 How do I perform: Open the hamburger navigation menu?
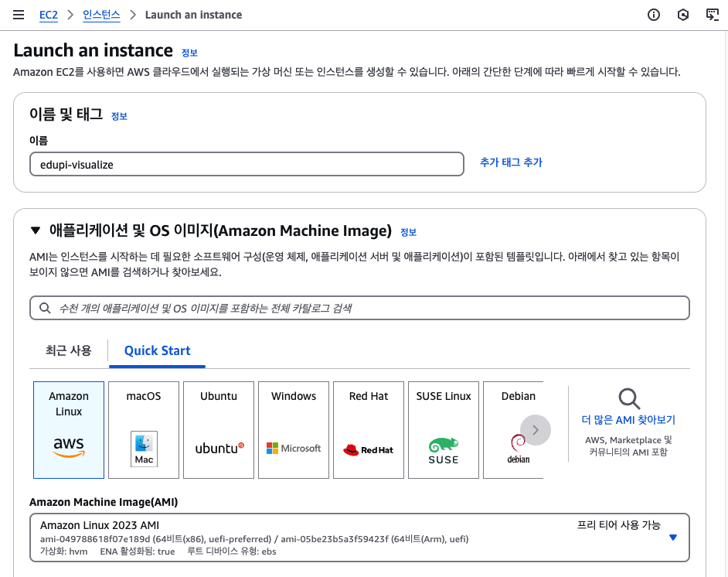[x=19, y=15]
